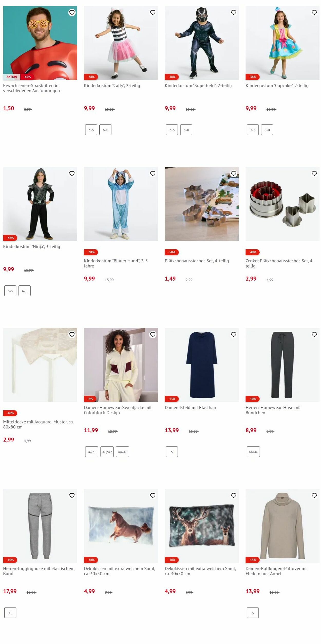Add Spaßbrillen to wishlist with heart icon
The height and width of the screenshot is (644, 321).
[72, 12]
